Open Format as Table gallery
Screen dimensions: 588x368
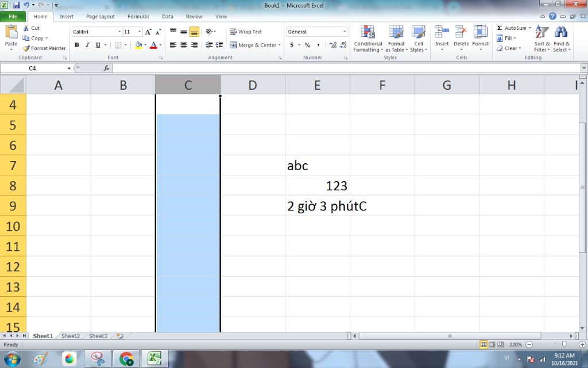[x=396, y=39]
